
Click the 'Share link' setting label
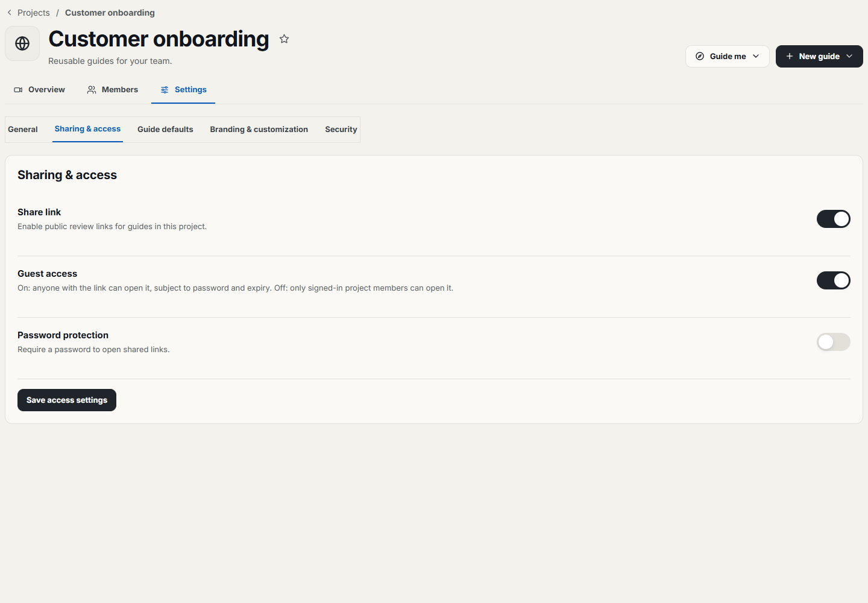(39, 212)
